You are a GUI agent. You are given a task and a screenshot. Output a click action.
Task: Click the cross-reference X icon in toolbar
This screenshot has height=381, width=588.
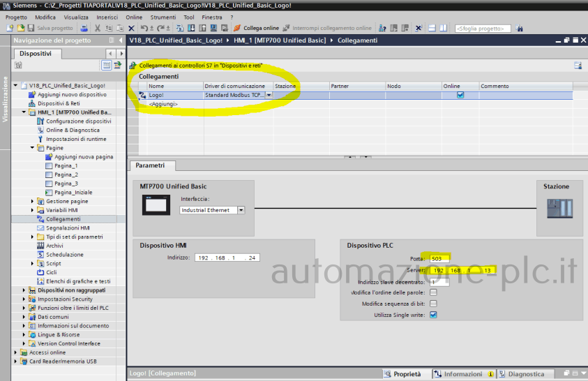[419, 28]
